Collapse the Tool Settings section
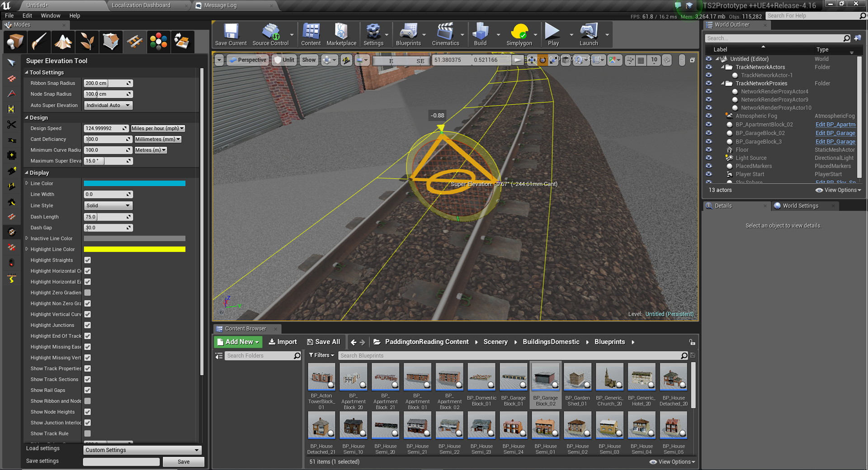Image resolution: width=868 pixels, height=470 pixels. click(27, 72)
